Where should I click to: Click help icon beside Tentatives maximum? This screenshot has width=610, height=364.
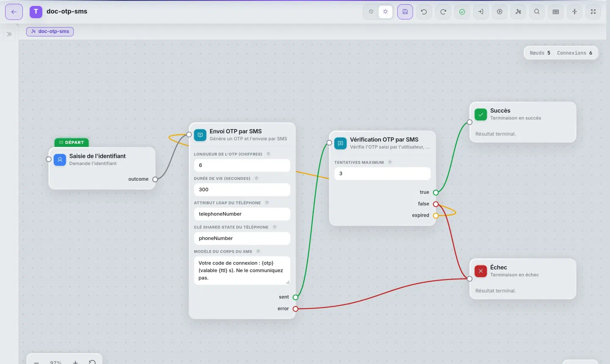390,163
